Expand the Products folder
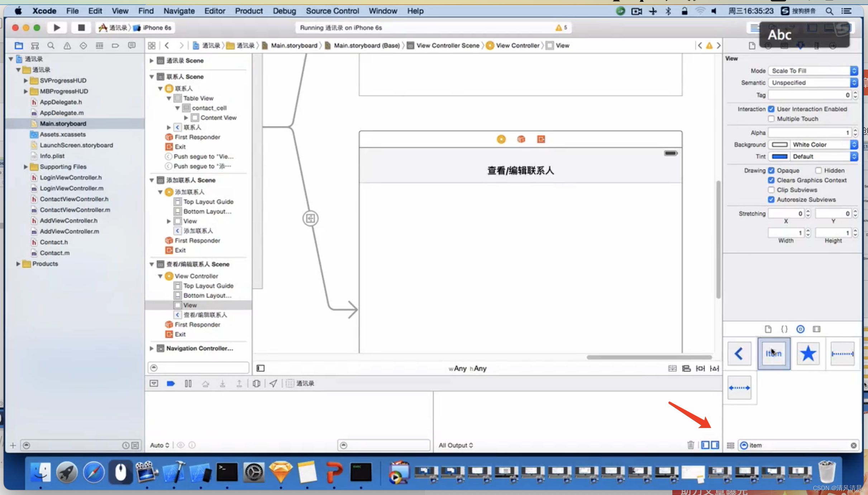The width and height of the screenshot is (868, 495). pyautogui.click(x=18, y=264)
